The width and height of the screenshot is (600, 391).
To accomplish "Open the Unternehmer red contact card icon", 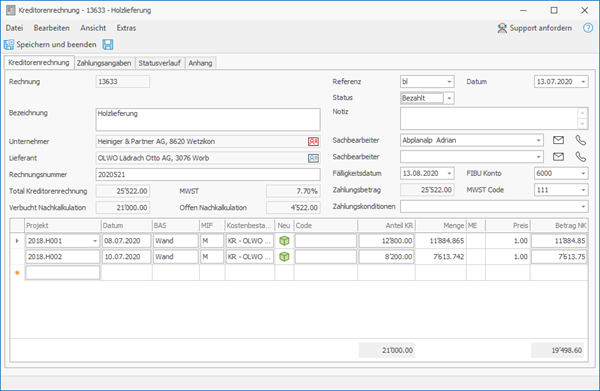I will click(313, 142).
